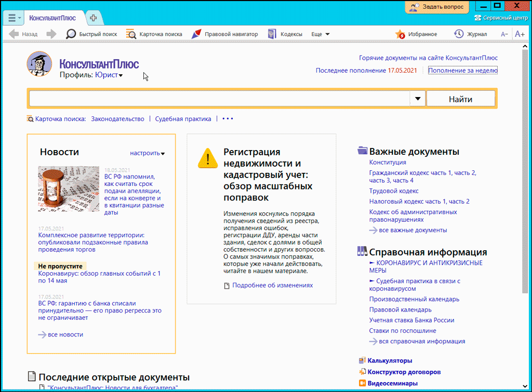Screen dimensions: 532x392
Task: Increase font size with A+ button
Action: coord(520,34)
